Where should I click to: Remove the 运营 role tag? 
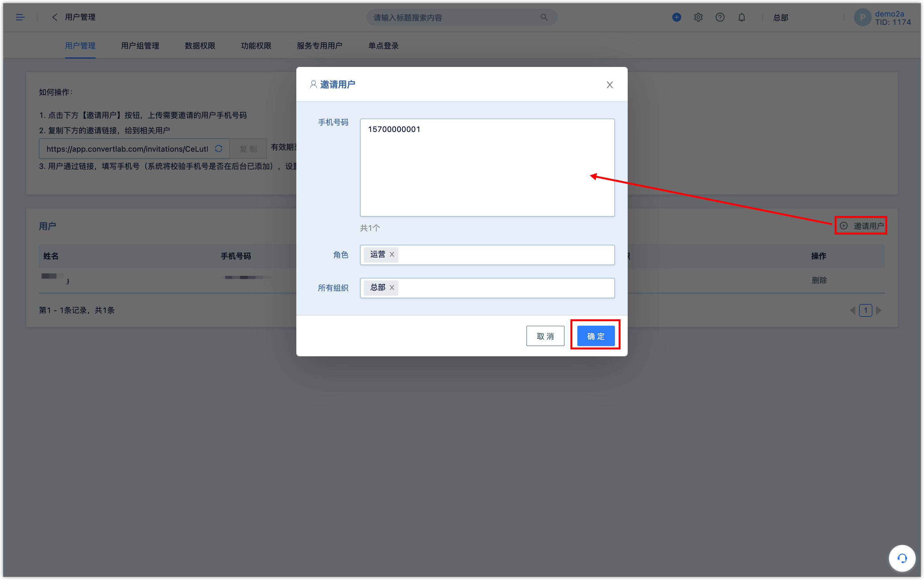[x=392, y=254]
